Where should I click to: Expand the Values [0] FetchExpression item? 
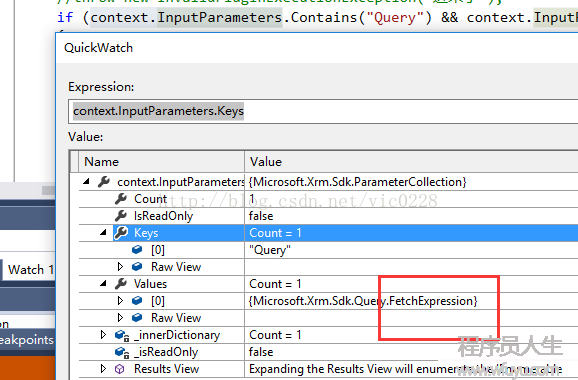click(120, 300)
